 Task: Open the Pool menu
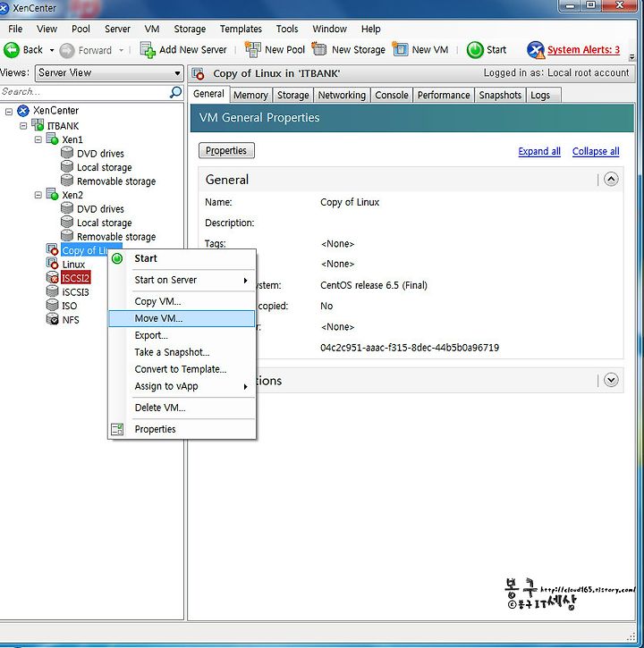coord(80,29)
